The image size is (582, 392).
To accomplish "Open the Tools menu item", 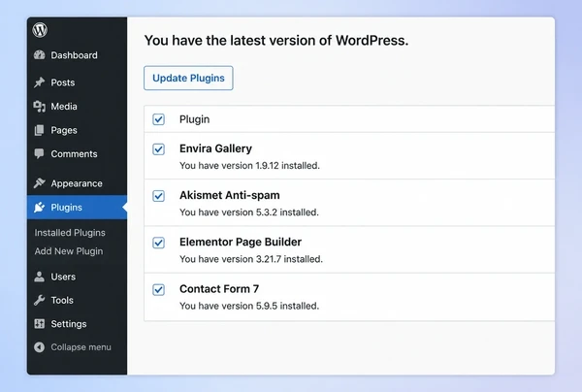I will tap(77, 300).
